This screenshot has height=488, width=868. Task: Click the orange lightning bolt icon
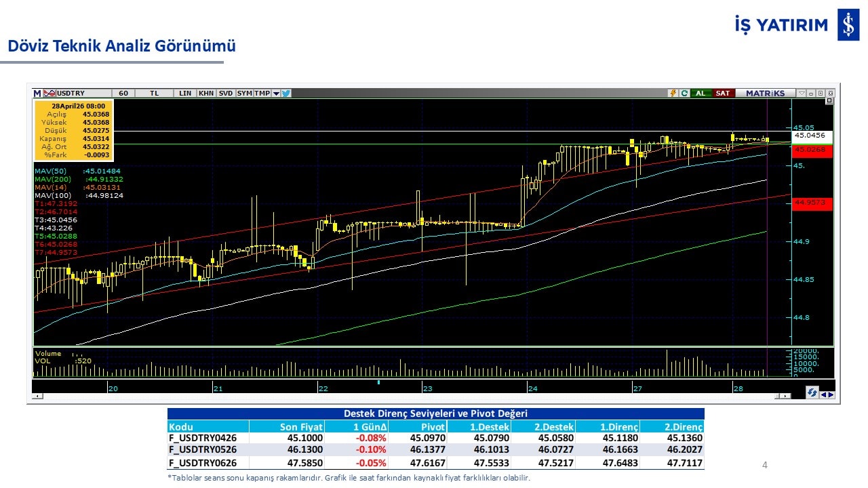click(673, 94)
